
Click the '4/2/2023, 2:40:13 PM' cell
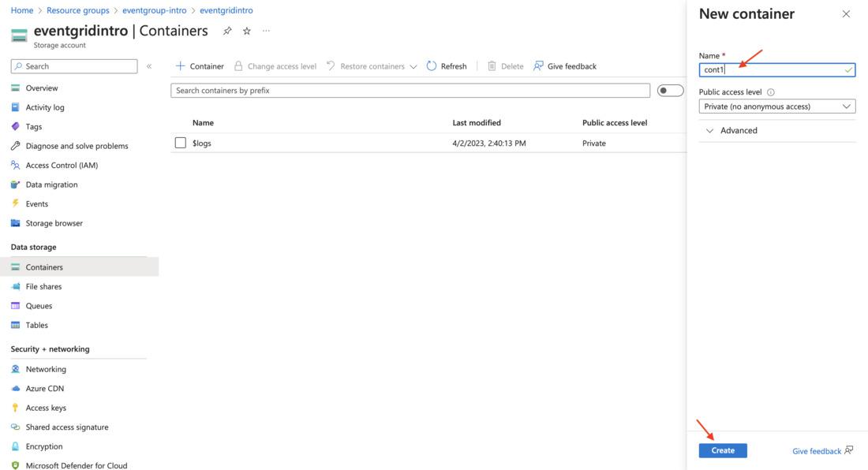(488, 144)
